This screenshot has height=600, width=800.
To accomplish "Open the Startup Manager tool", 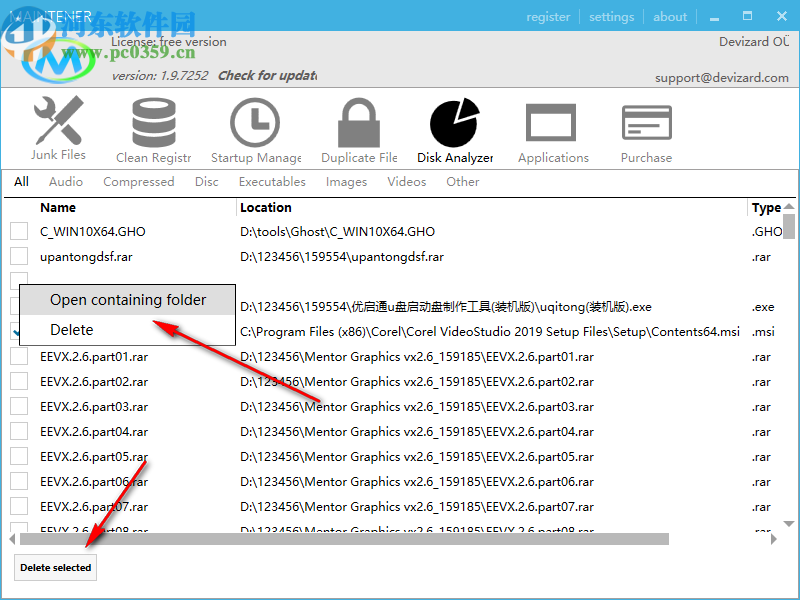I will pyautogui.click(x=256, y=131).
